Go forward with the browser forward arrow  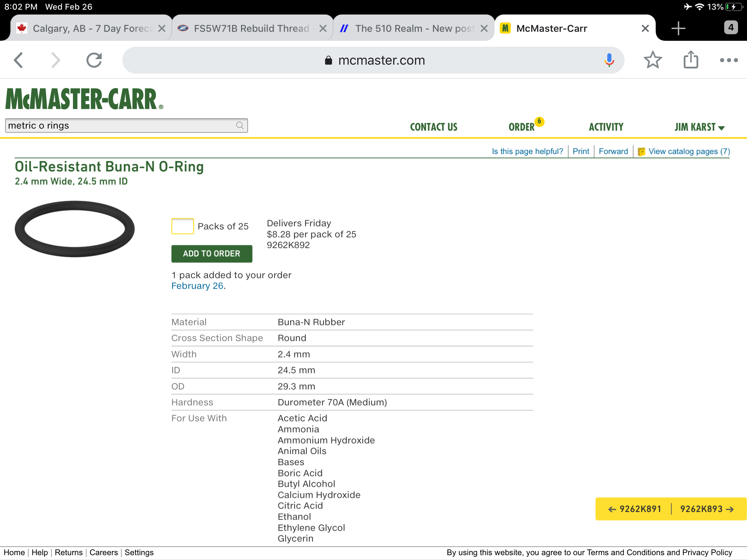point(55,60)
